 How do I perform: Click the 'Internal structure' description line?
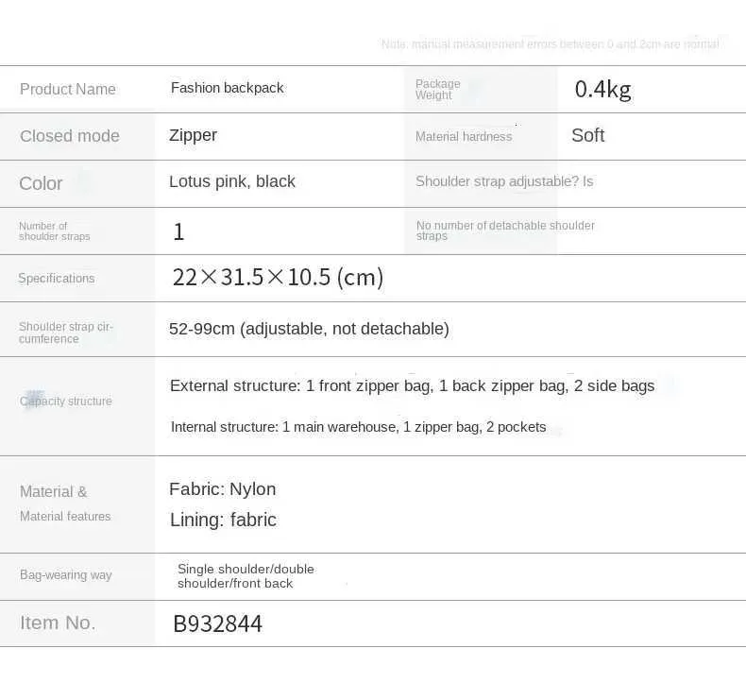[x=358, y=427]
